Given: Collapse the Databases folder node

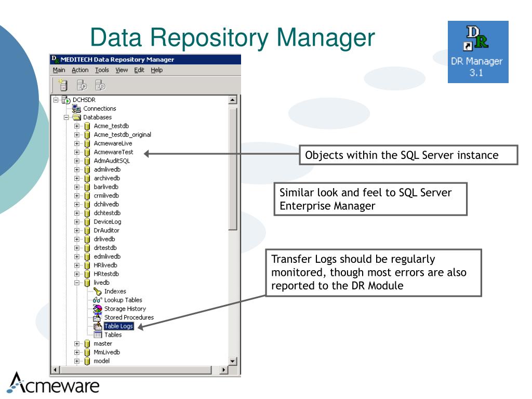Looking at the screenshot, I should [66, 117].
